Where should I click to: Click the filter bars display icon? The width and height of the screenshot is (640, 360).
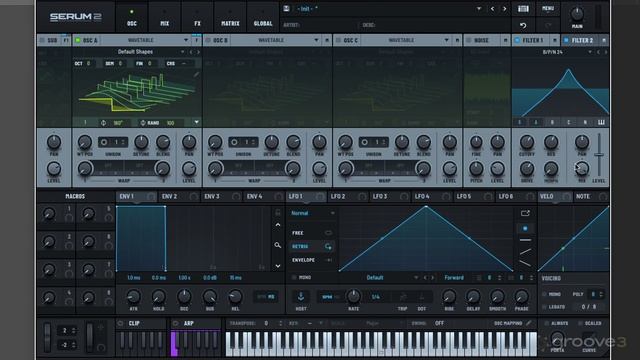tap(601, 122)
